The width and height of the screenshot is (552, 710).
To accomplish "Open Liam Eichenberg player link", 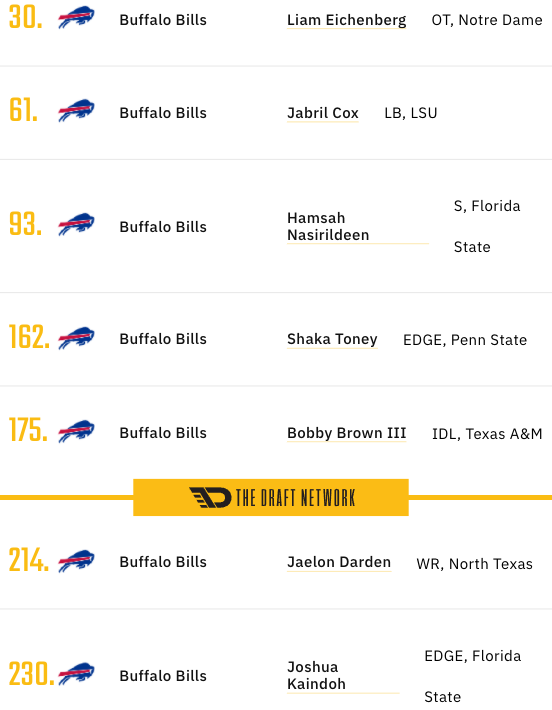I will coord(346,20).
